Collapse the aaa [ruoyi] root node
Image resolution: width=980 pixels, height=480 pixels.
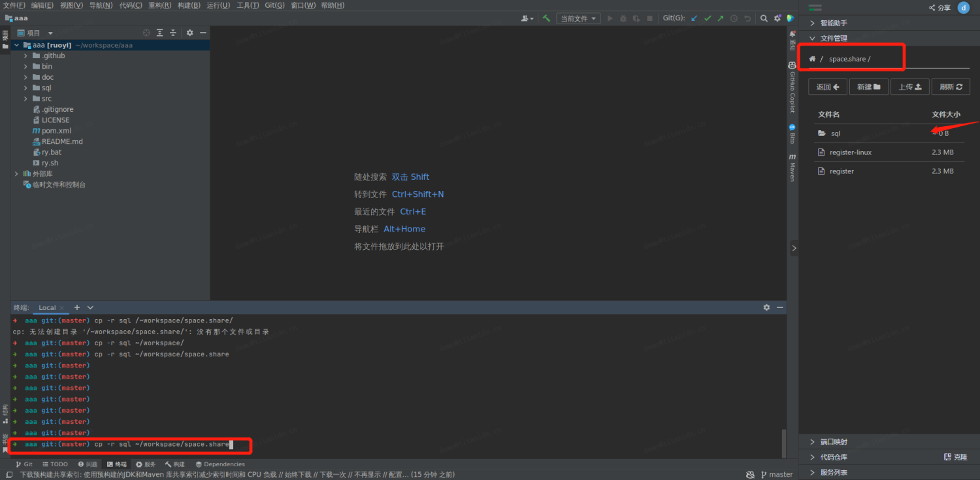point(16,45)
